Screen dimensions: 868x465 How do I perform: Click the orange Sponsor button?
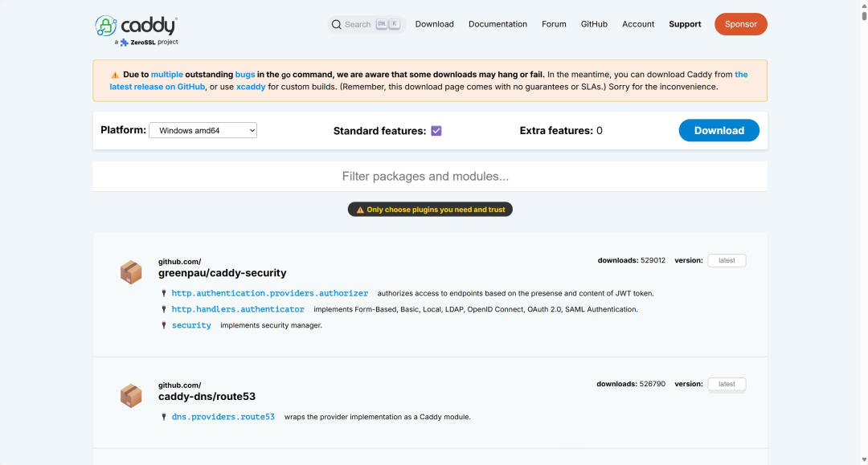coord(740,24)
